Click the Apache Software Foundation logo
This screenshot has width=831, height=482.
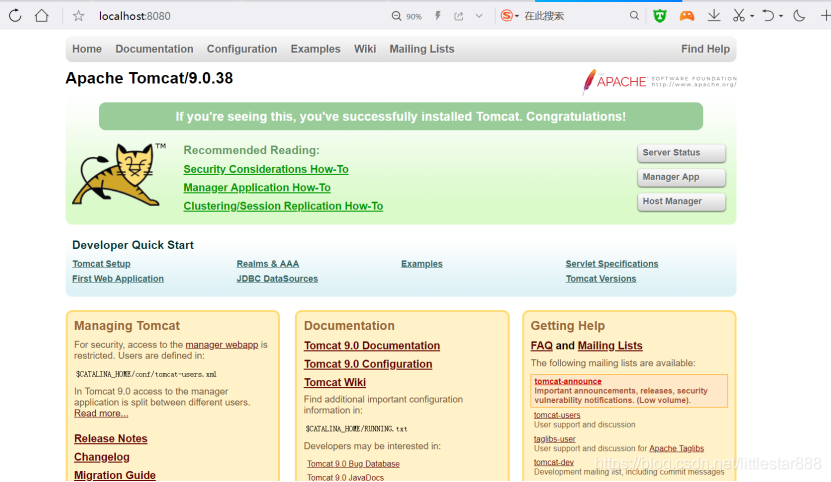click(x=659, y=82)
